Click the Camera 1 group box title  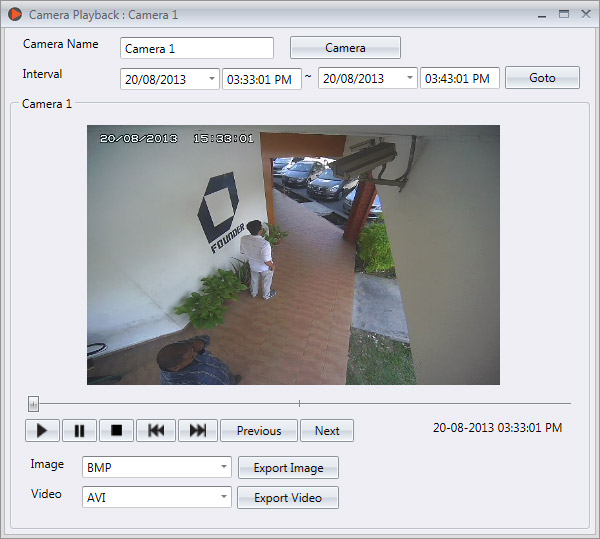coord(47,104)
